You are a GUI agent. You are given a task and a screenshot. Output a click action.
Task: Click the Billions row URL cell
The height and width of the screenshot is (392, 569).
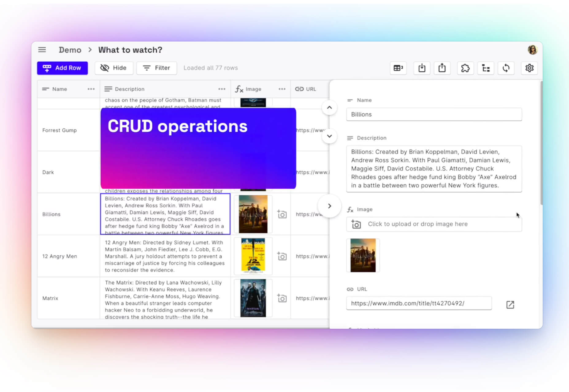[310, 214]
